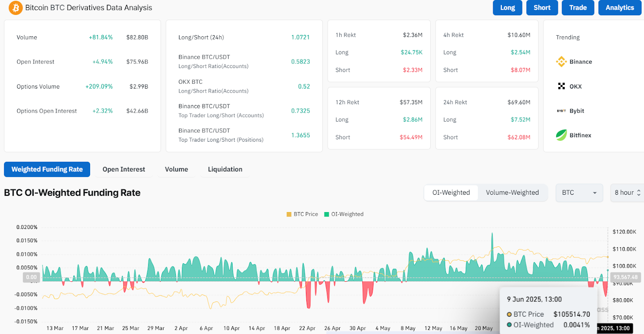This screenshot has height=334, width=644.
Task: Click the Analytics button
Action: pos(619,8)
